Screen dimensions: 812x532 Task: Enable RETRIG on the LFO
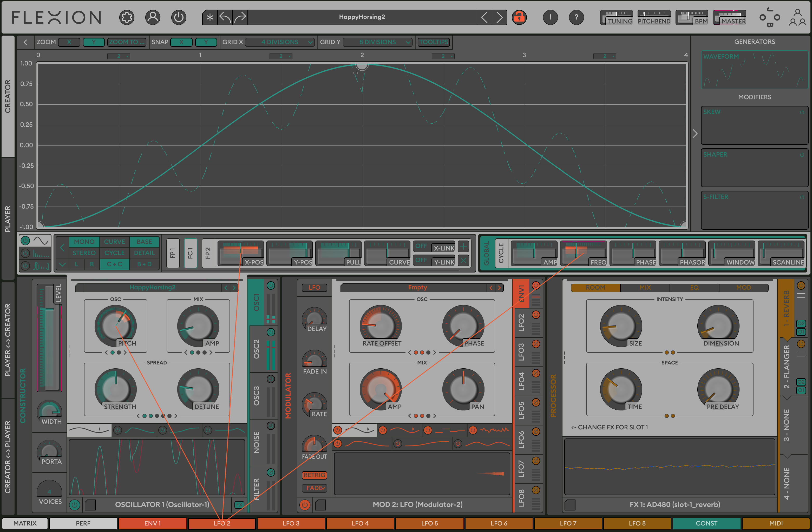[x=314, y=475]
